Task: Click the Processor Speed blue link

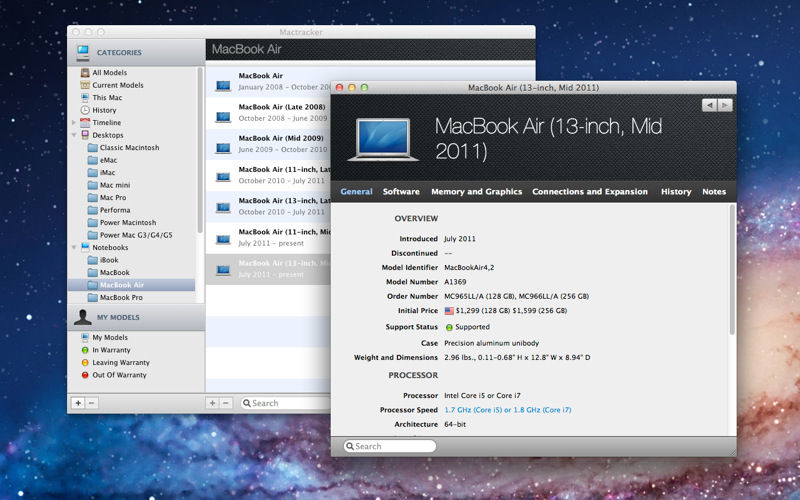Action: point(508,410)
